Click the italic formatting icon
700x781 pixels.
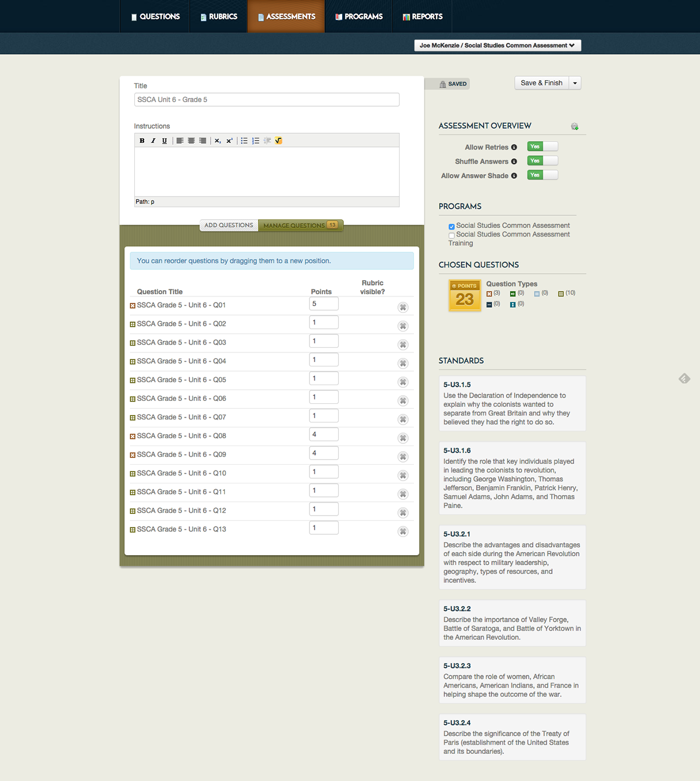coord(153,141)
